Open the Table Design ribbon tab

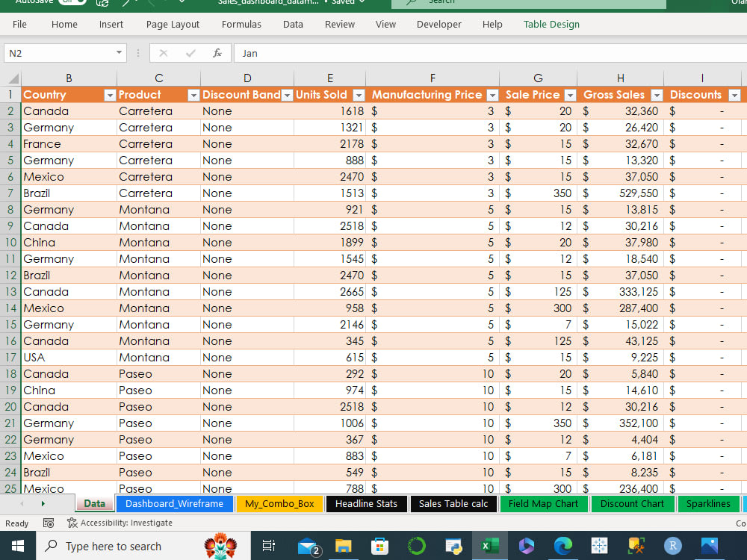click(551, 25)
